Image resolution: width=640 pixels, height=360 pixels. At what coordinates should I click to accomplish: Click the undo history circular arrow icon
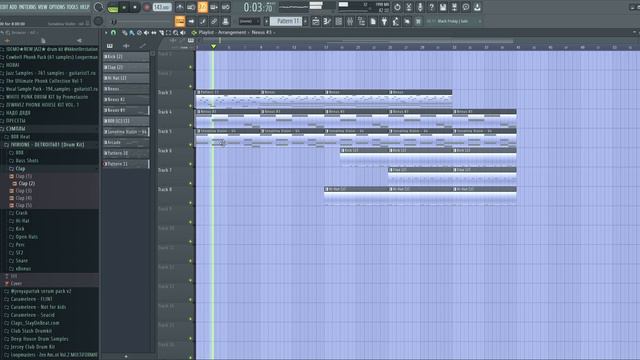[x=397, y=7]
